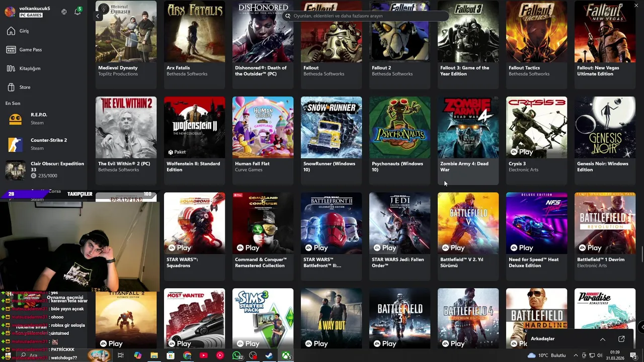Open STAR WARS Jedi: Fallen Order card
Image resolution: width=644 pixels, height=362 pixels.
tap(399, 236)
